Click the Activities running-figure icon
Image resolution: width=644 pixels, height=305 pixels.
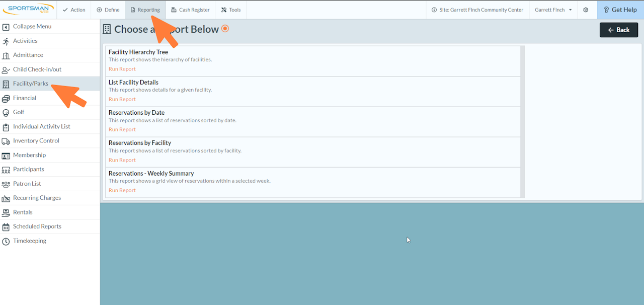tap(6, 41)
